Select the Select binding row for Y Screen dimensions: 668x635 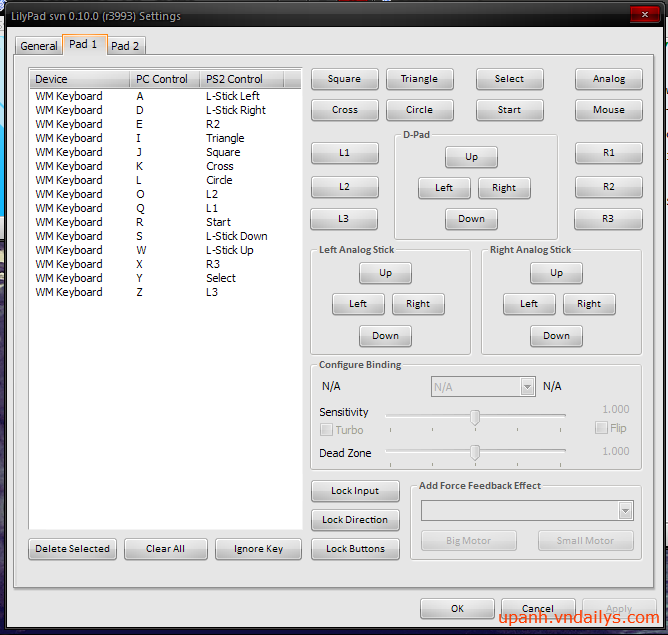pyautogui.click(x=165, y=278)
